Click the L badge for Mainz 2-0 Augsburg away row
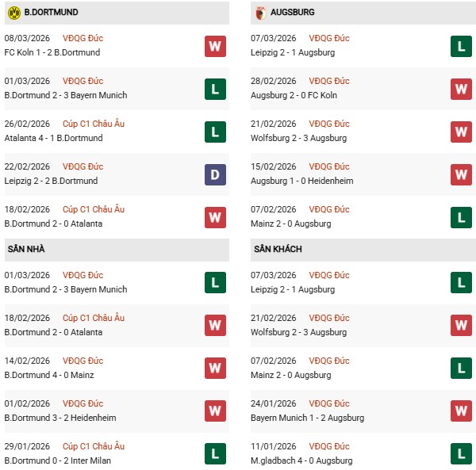Image resolution: width=476 pixels, height=470 pixels. (462, 369)
